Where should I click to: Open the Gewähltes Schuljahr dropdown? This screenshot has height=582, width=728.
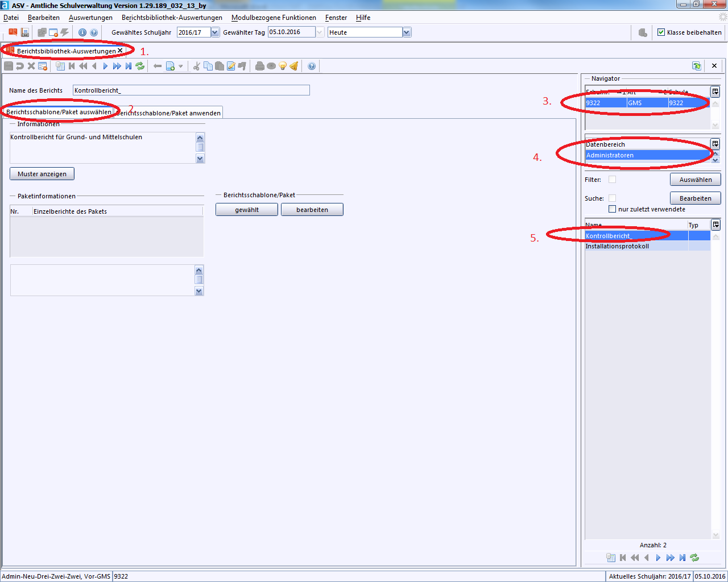215,32
